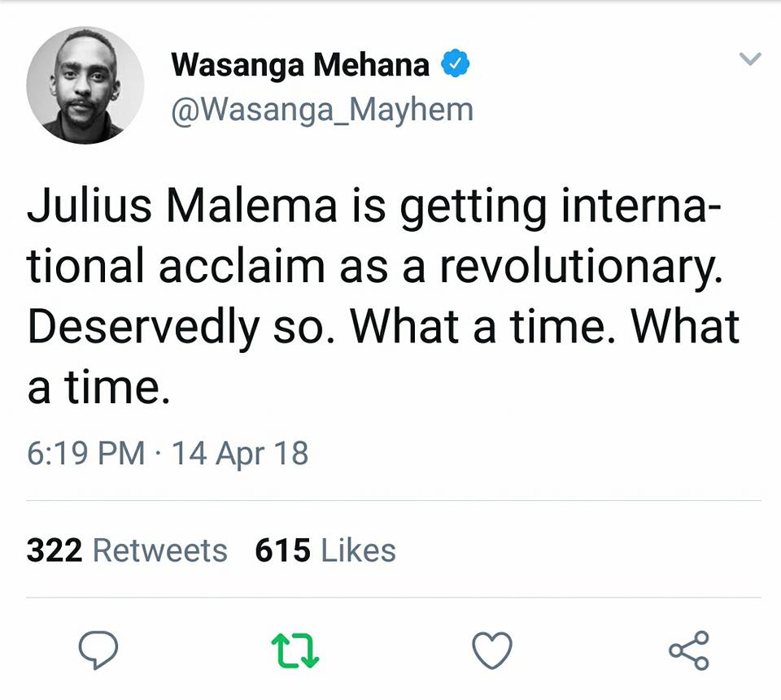Viewport: 781px width, 700px height.
Task: View the list of 615 Likes
Action: coord(325,550)
